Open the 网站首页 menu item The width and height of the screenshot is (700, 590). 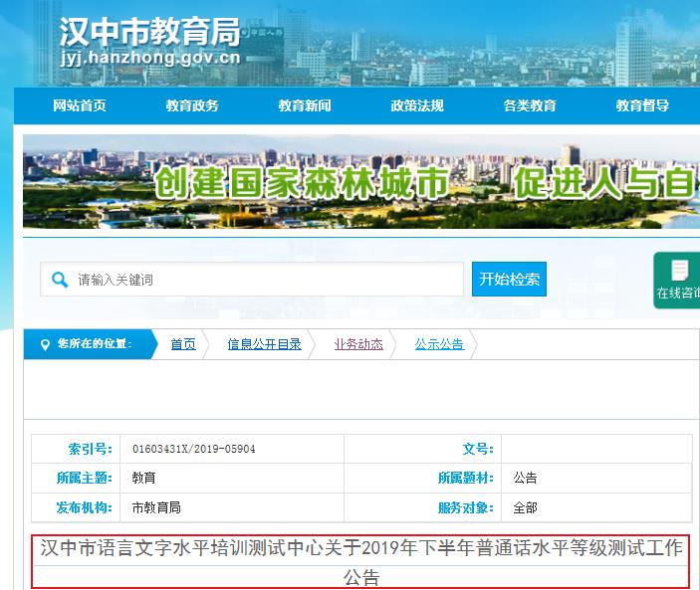coord(80,105)
